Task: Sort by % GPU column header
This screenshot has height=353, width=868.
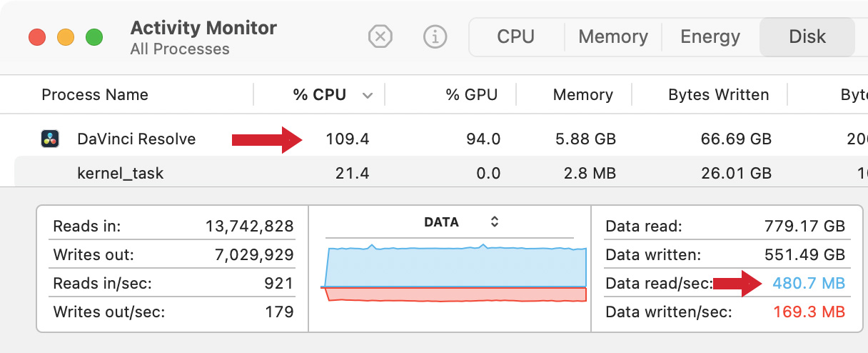Action: click(x=471, y=94)
